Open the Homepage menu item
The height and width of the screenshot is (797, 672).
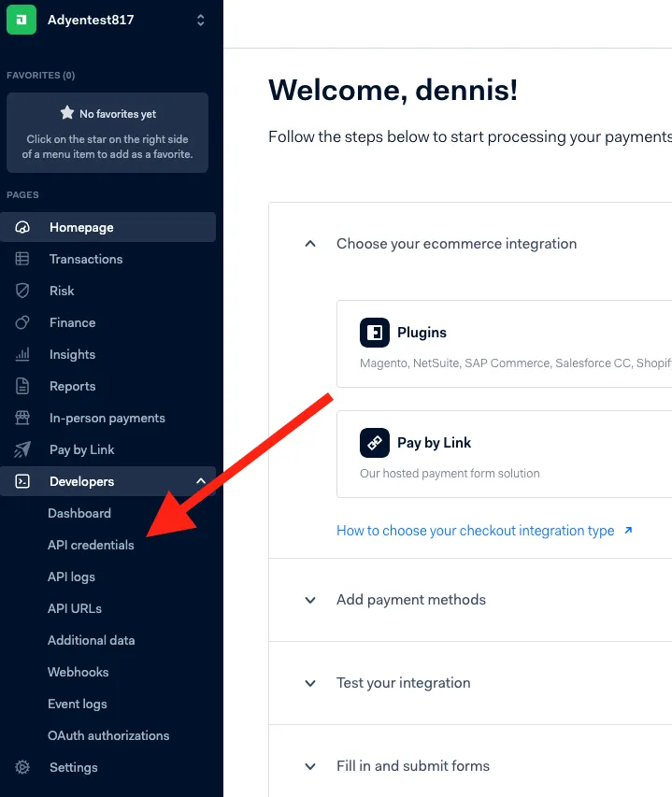pos(107,227)
